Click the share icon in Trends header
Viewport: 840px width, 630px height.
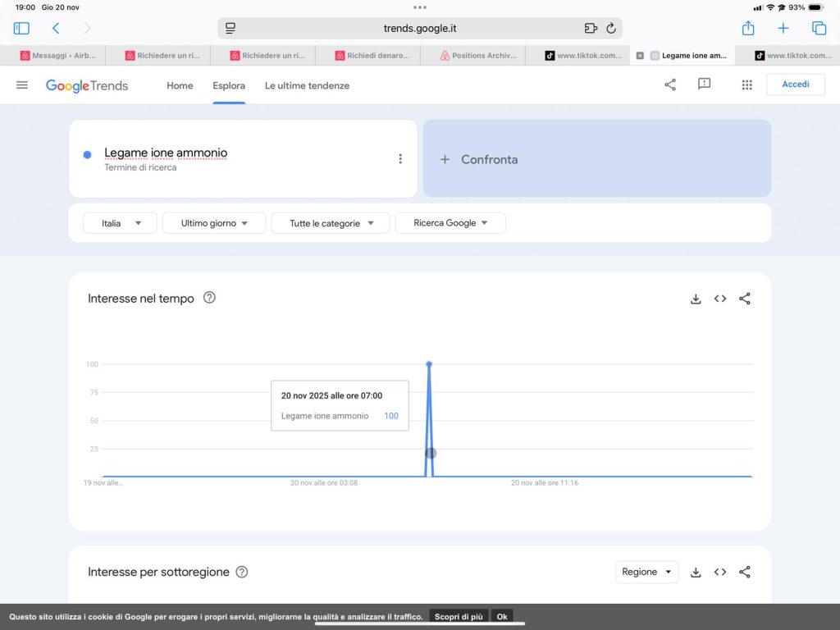(670, 84)
